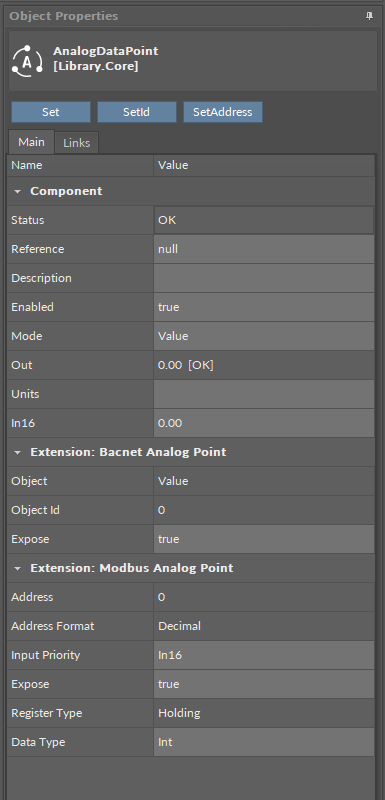Select the Main tab

tap(31, 142)
